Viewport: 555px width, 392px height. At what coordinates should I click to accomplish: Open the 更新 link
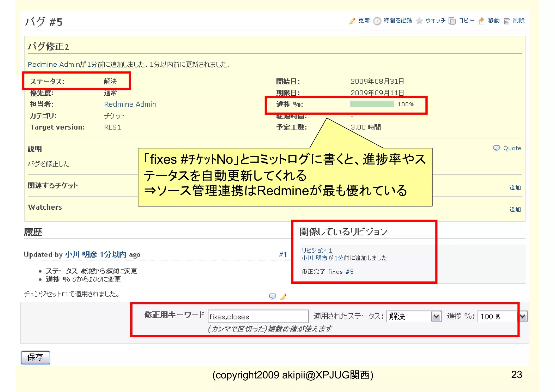point(364,21)
